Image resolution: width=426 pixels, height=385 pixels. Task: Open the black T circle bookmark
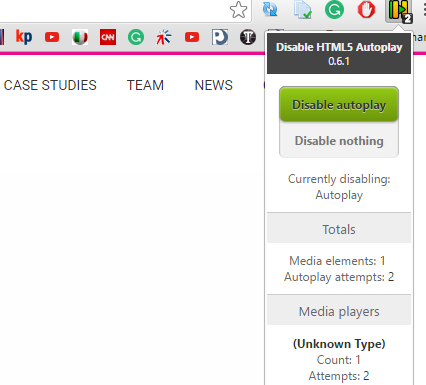coord(248,37)
